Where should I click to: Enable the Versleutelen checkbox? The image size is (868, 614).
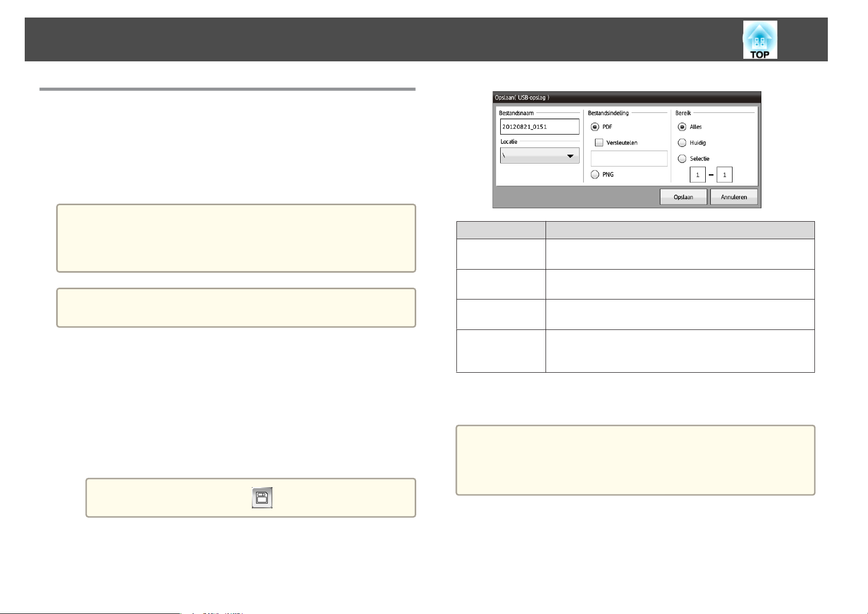(599, 143)
